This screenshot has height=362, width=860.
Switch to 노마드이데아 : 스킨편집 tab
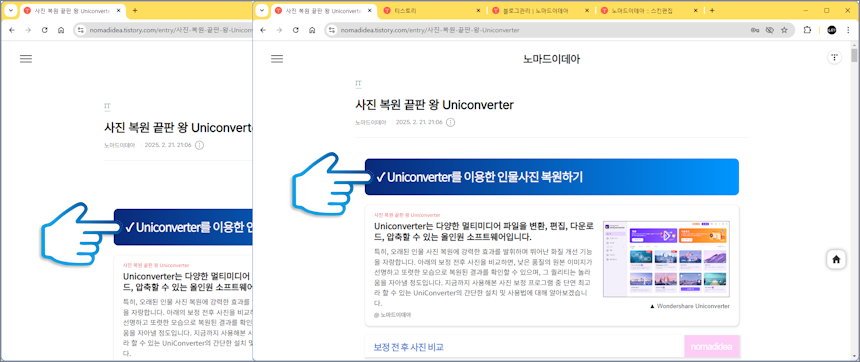(x=650, y=10)
